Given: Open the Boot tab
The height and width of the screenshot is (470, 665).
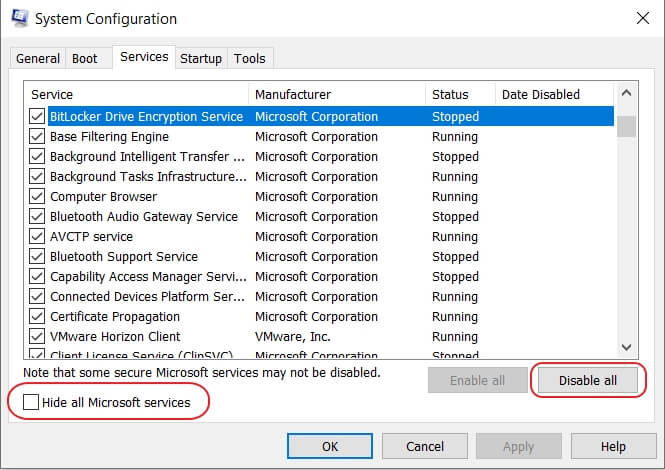Looking at the screenshot, I should point(84,59).
